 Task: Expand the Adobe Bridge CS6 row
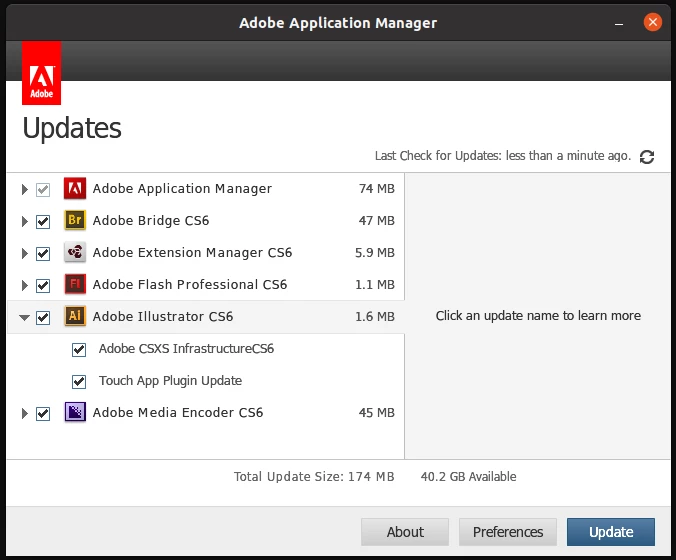coord(25,222)
